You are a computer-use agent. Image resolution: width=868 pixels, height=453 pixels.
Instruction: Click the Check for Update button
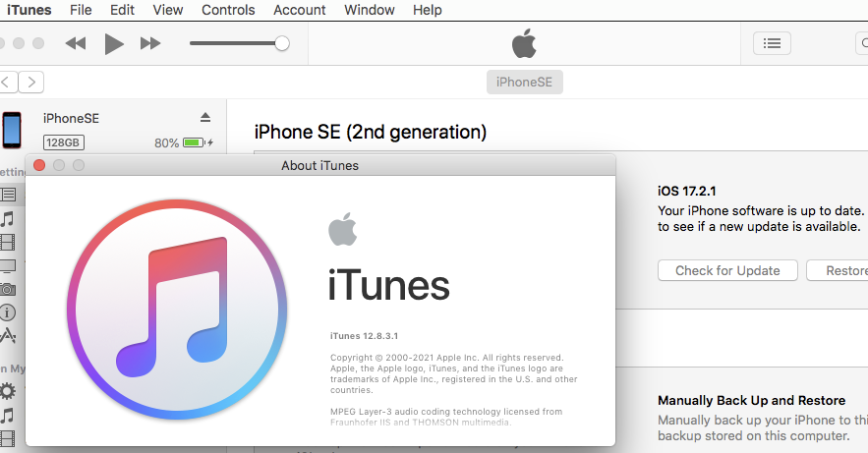coord(727,270)
